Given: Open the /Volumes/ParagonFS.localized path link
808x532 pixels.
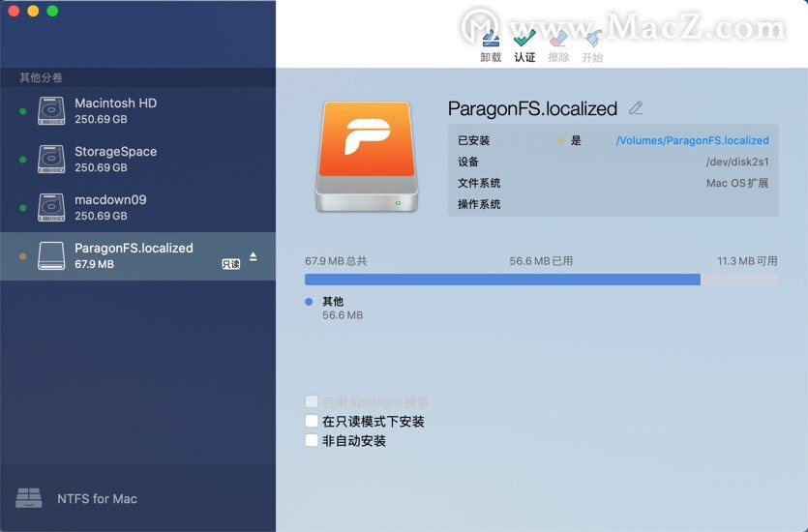Looking at the screenshot, I should pyautogui.click(x=693, y=140).
